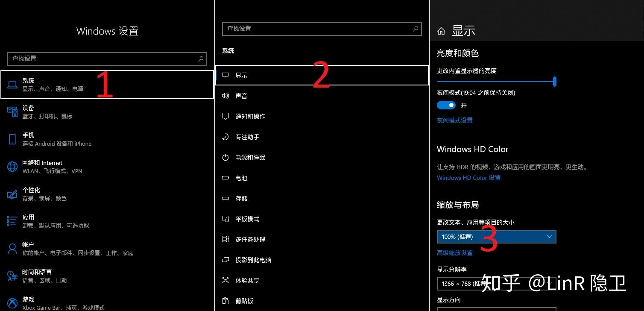The height and width of the screenshot is (311, 644).
Task: Click the Windows HD Color 设置 link
Action: coord(468,178)
